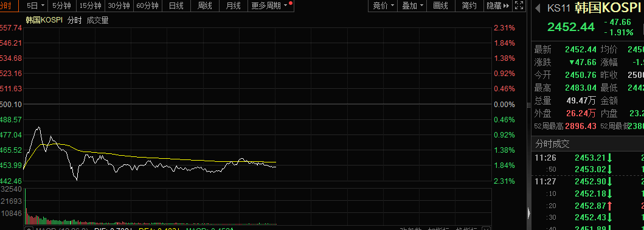This screenshot has height=230, width=644.
Task: Select the 11:27 trade row at 2452.90
Action: point(589,181)
